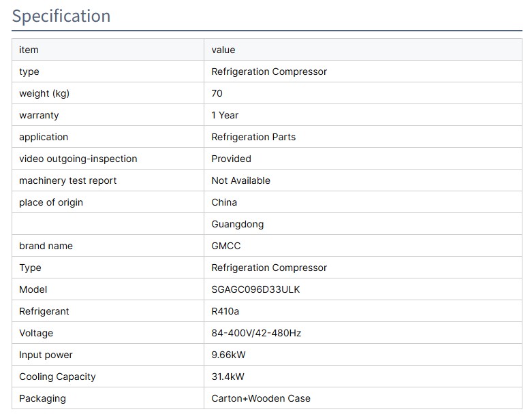
Task: Click the input power value 9.66kW
Action: tap(230, 355)
